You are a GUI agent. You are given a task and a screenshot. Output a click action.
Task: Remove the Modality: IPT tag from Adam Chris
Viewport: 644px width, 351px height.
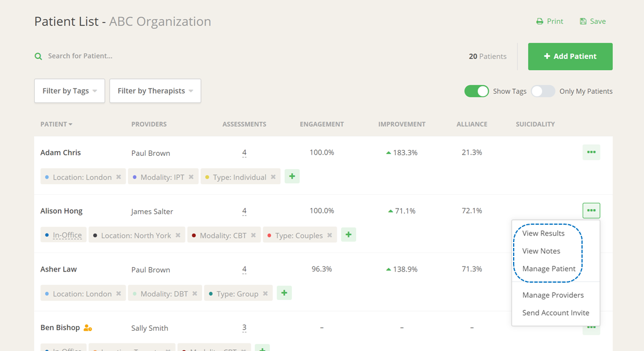click(192, 176)
